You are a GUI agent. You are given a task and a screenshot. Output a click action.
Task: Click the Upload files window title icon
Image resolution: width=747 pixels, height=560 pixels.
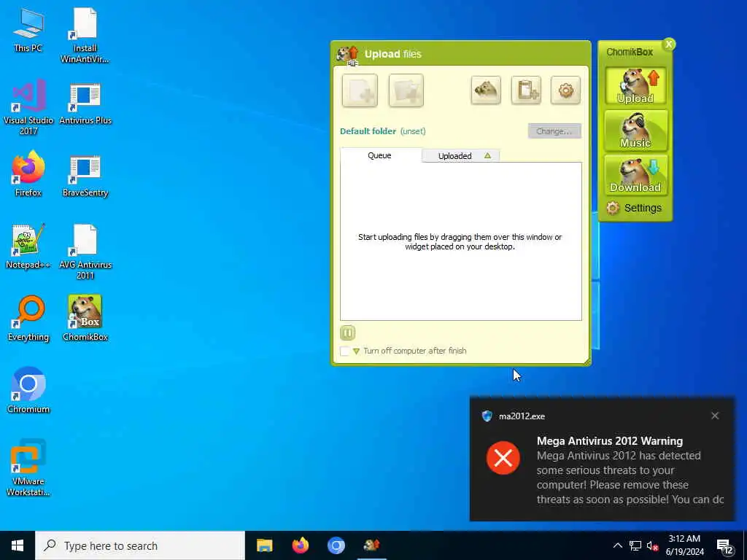coord(347,55)
